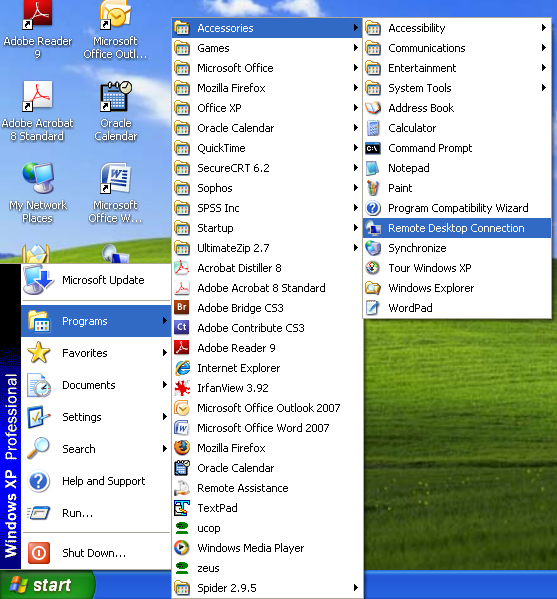The image size is (557, 599).
Task: Open the Startup folder entry
Action: (x=267, y=228)
